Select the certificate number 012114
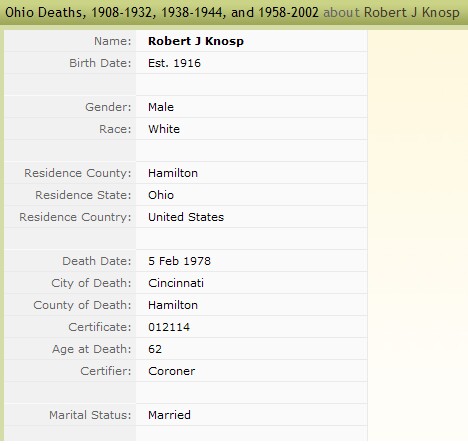This screenshot has width=468, height=444. [x=169, y=327]
